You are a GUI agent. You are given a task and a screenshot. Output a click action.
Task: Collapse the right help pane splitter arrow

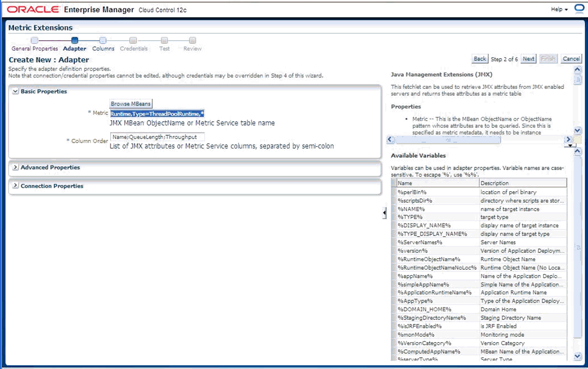coord(384,213)
